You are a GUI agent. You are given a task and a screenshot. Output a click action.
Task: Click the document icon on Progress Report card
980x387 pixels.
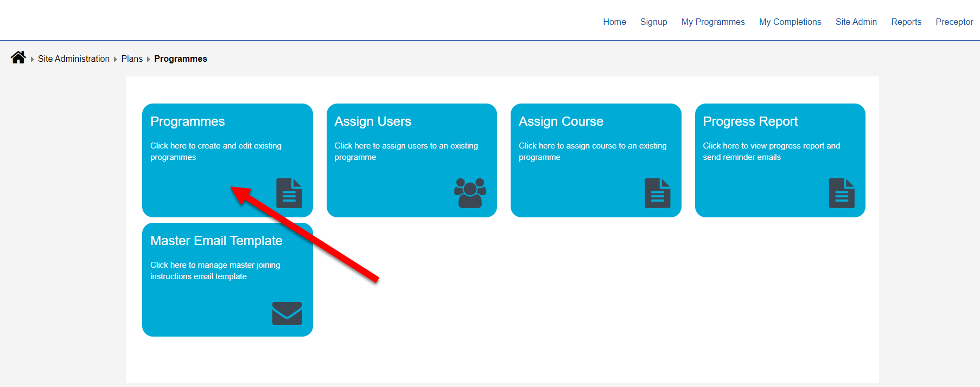tap(842, 193)
